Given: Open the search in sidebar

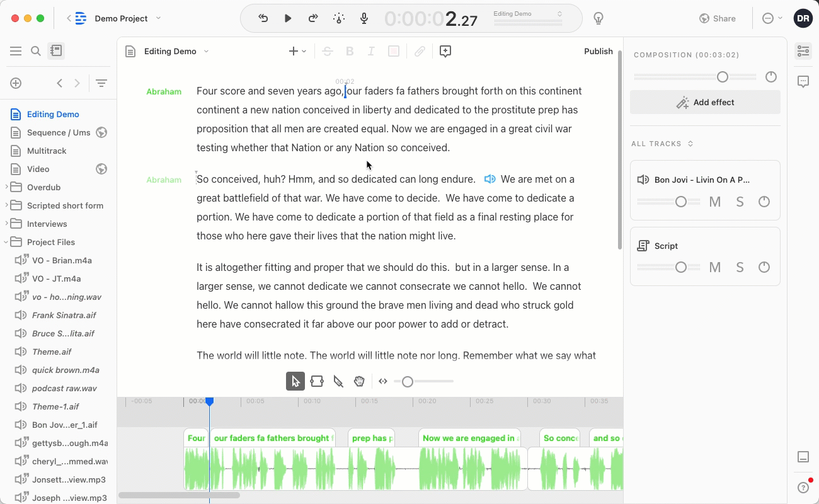Looking at the screenshot, I should click(x=36, y=51).
